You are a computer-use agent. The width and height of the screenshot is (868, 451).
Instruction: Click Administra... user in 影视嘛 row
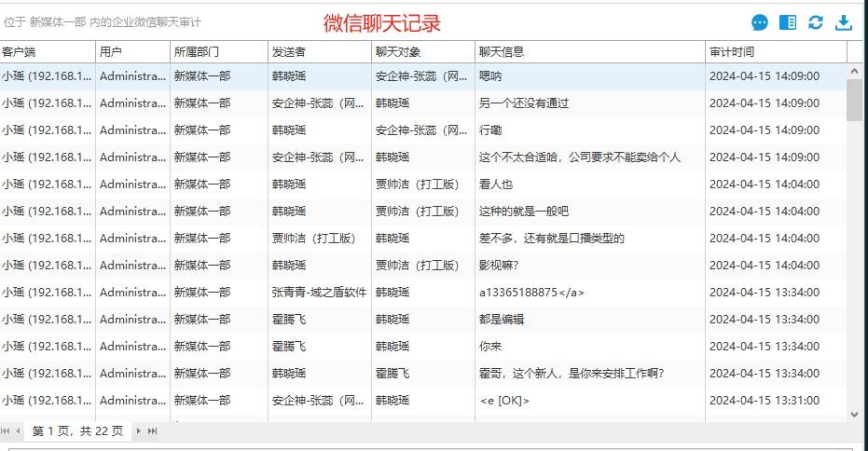point(132,266)
